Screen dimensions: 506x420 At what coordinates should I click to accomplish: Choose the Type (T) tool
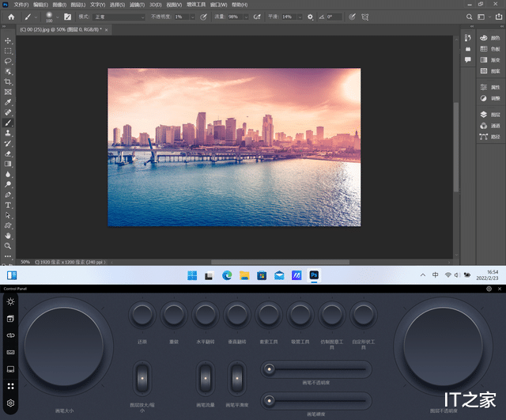(8, 204)
